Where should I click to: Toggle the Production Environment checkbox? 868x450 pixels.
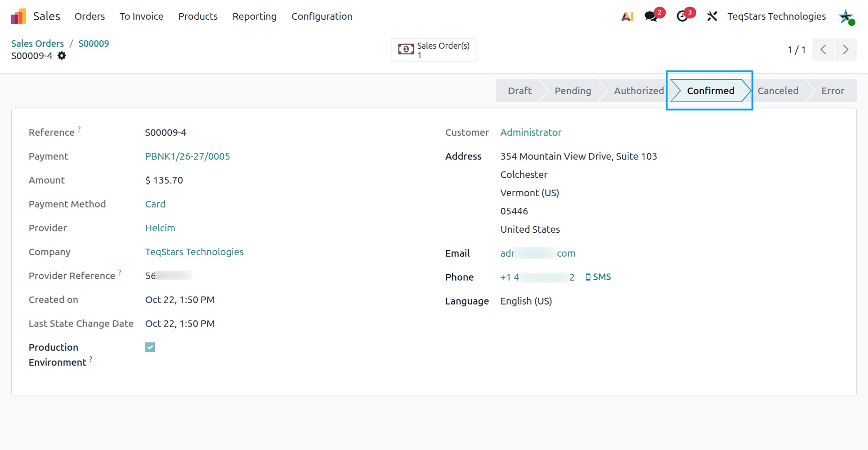coord(150,347)
